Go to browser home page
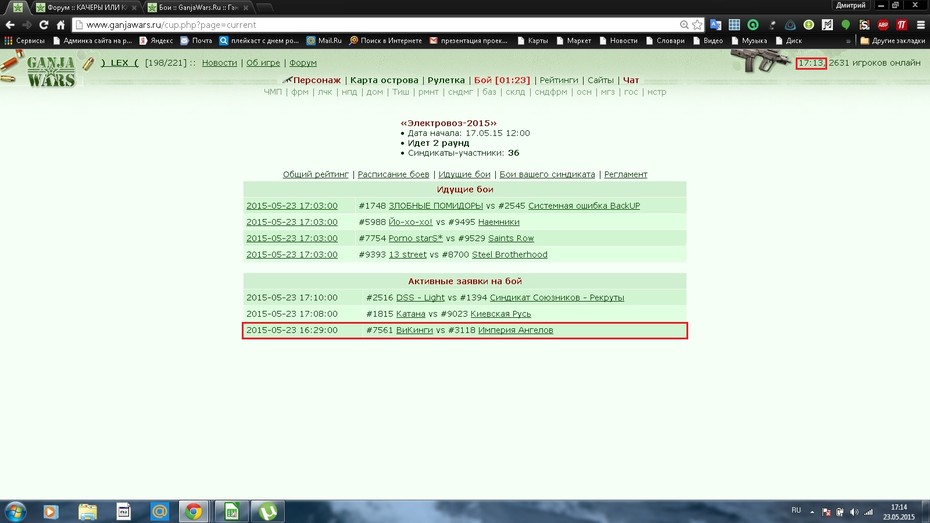The height and width of the screenshot is (523, 930). click(x=60, y=25)
